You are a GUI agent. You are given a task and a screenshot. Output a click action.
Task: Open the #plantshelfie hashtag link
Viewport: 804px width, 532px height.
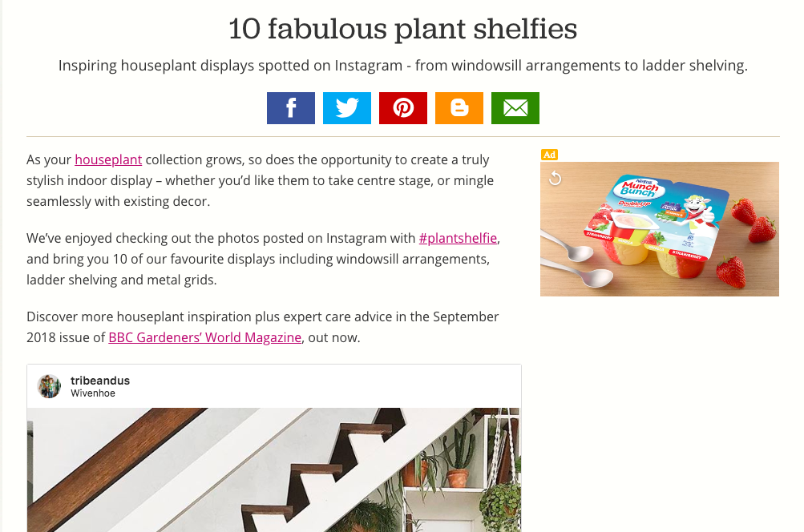tap(458, 238)
